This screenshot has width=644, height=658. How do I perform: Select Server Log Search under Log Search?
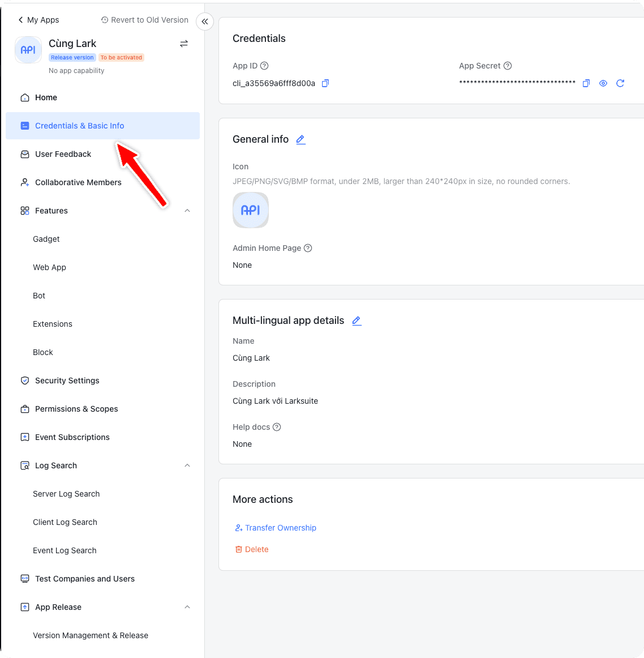66,494
